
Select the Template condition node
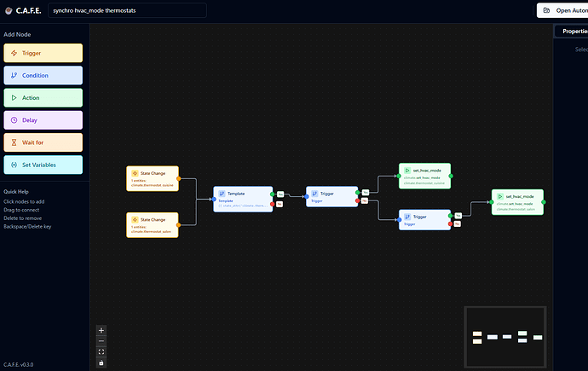click(243, 199)
